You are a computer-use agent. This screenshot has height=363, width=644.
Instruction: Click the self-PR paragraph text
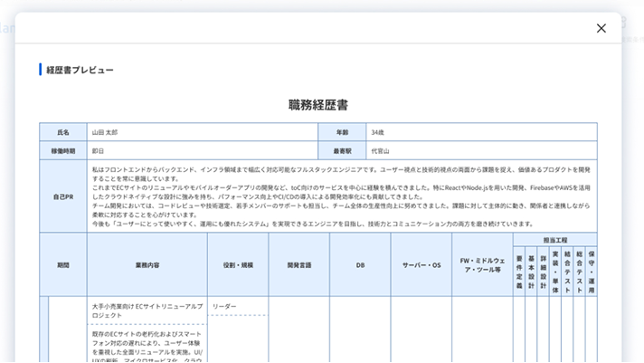341,196
